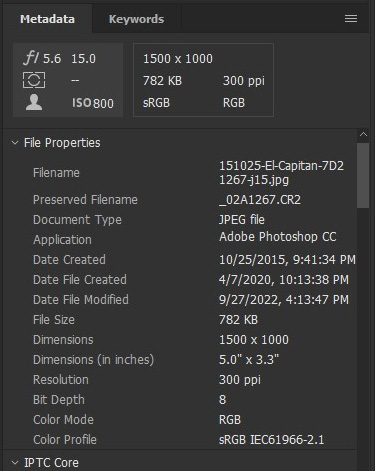The width and height of the screenshot is (375, 471).
Task: Click RGB in the summary placard
Action: pyautogui.click(x=234, y=103)
